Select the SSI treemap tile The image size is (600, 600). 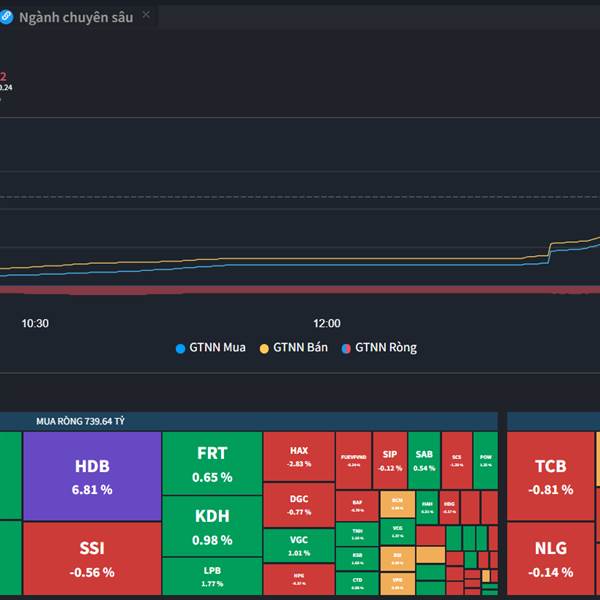tap(92, 560)
